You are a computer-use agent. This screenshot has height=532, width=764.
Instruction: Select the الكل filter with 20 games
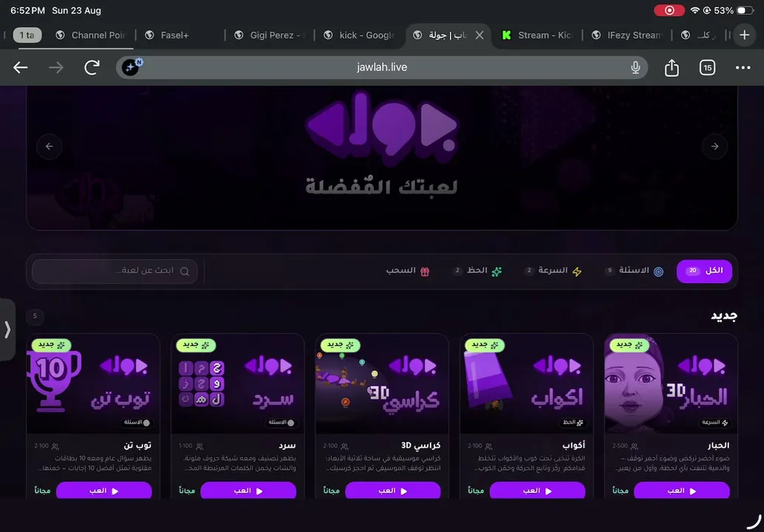click(x=704, y=271)
